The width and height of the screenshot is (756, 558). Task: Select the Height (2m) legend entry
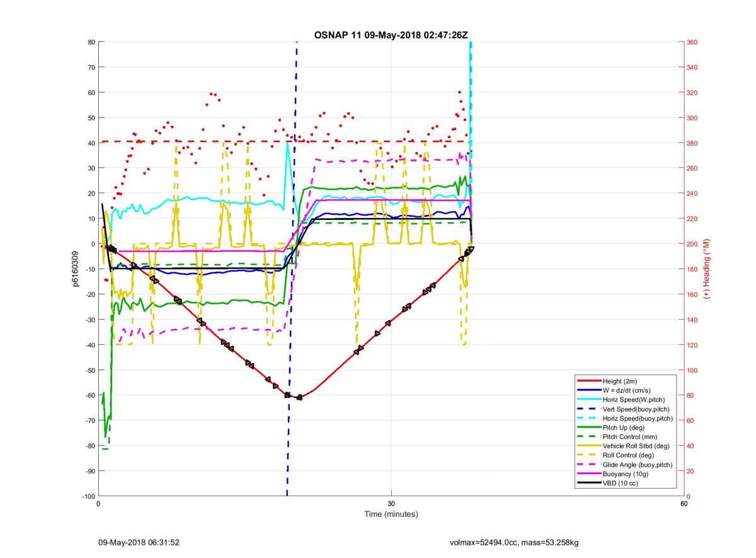[625, 381]
